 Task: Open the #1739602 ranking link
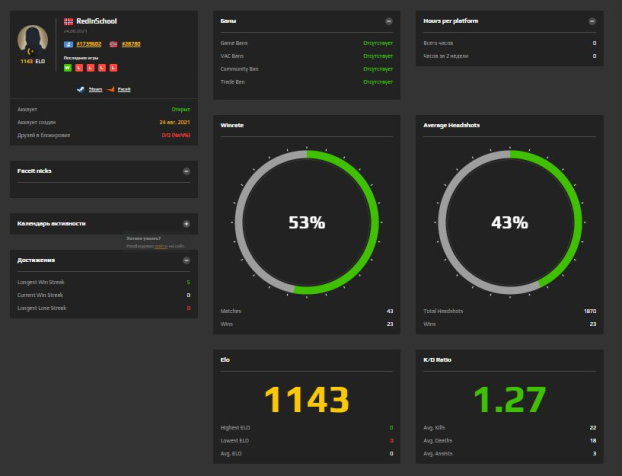90,44
